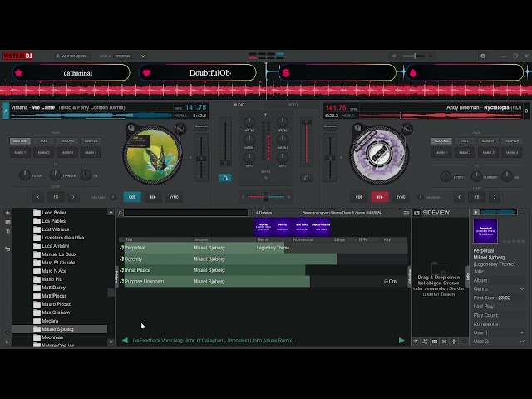Select the right deck Roll pad mode
Image resolution: width=532 pixels, height=399 pixels.
(465, 140)
